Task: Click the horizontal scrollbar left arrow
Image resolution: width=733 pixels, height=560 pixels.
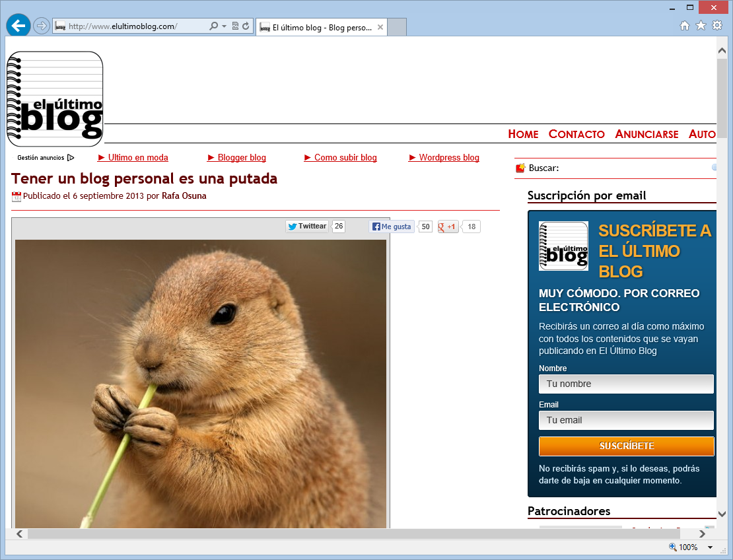Action: [19, 534]
